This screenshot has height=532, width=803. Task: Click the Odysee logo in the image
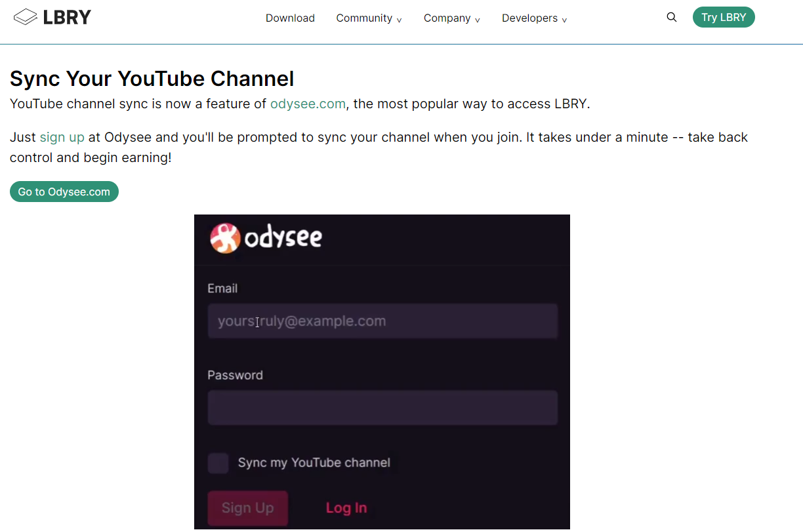[266, 238]
